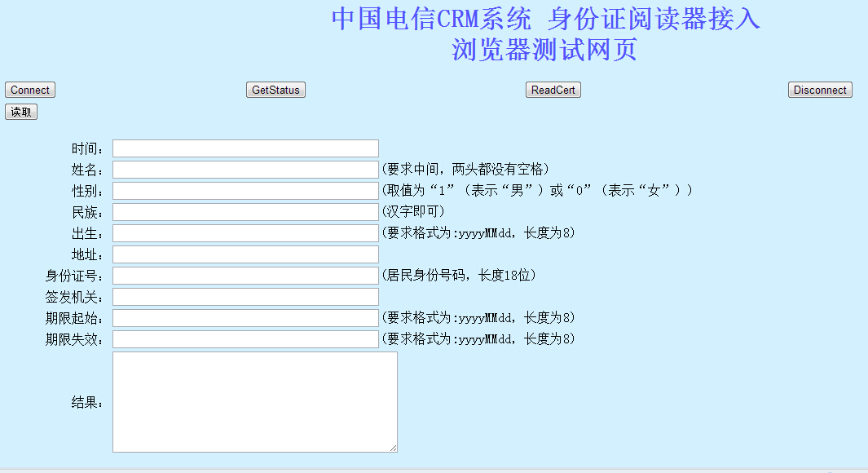Grab the 结果 textarea resize handle
This screenshot has width=868, height=473.
pyautogui.click(x=394, y=448)
